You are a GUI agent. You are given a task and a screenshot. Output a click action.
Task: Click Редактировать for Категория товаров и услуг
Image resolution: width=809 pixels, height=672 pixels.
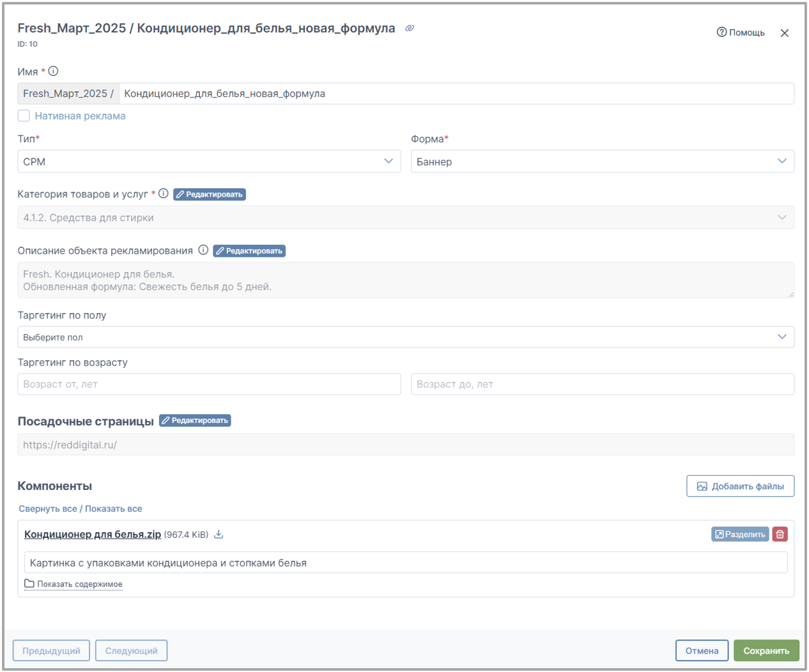click(210, 194)
